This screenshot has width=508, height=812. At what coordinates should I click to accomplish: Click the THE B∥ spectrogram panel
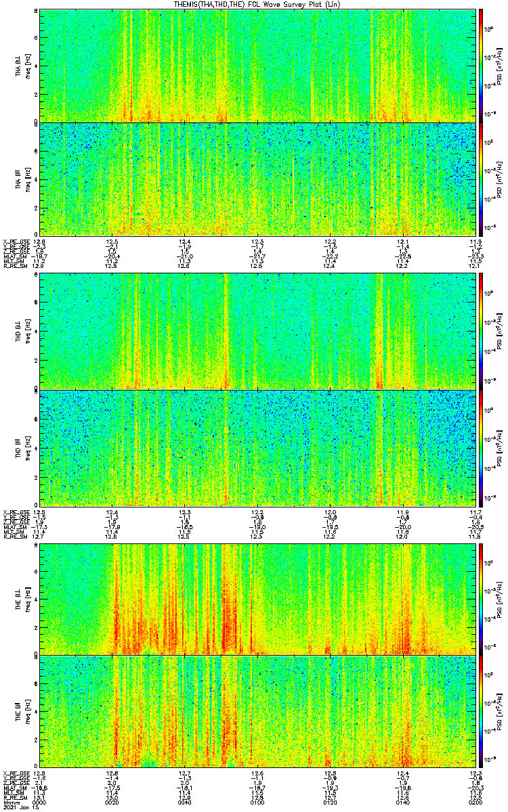point(257,711)
